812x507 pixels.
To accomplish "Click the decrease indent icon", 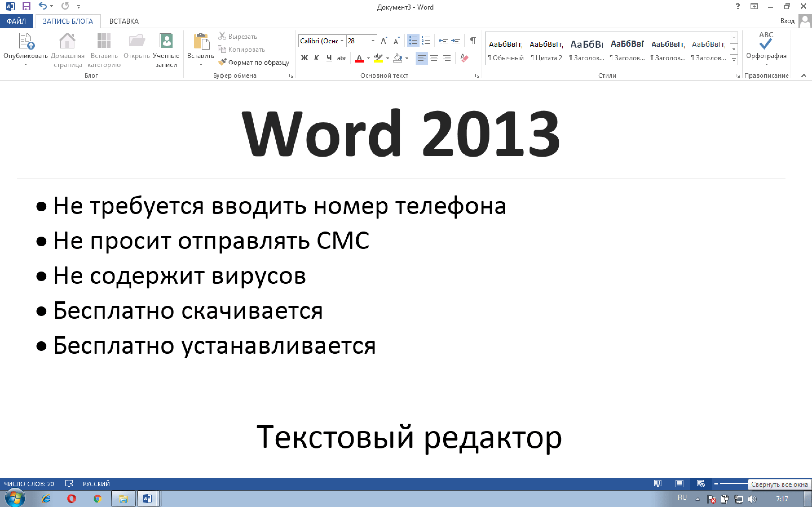I will (x=443, y=41).
